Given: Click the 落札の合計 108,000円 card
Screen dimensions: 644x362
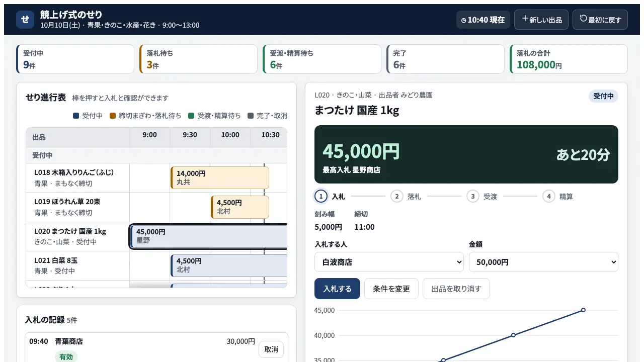Looking at the screenshot, I should (569, 59).
